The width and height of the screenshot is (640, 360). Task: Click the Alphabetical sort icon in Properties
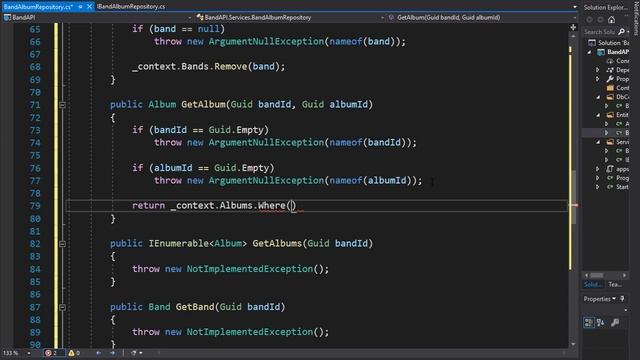point(600,323)
